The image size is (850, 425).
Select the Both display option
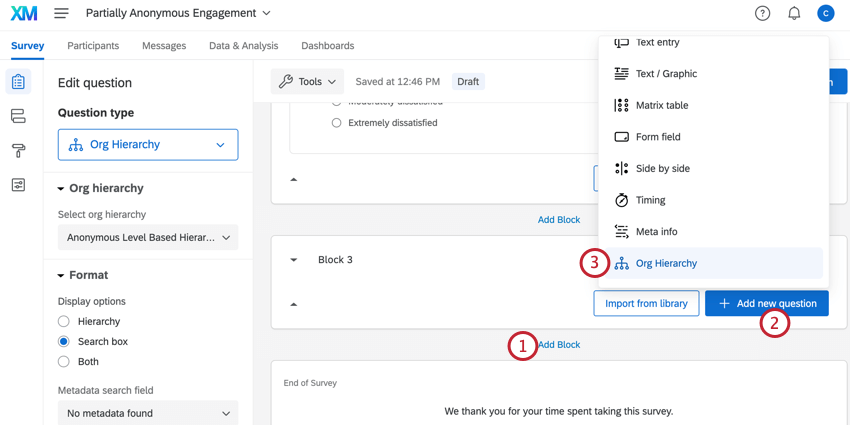coord(64,361)
